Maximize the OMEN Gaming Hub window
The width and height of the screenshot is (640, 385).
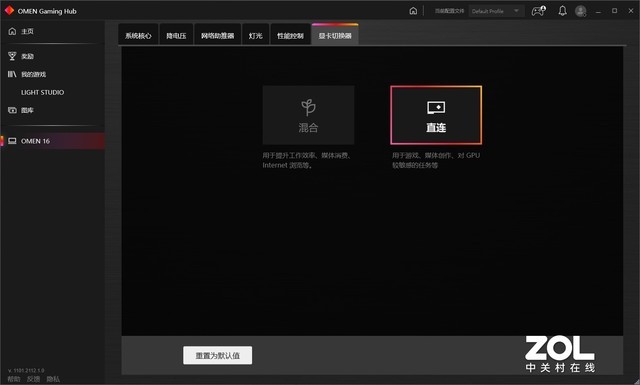click(614, 11)
